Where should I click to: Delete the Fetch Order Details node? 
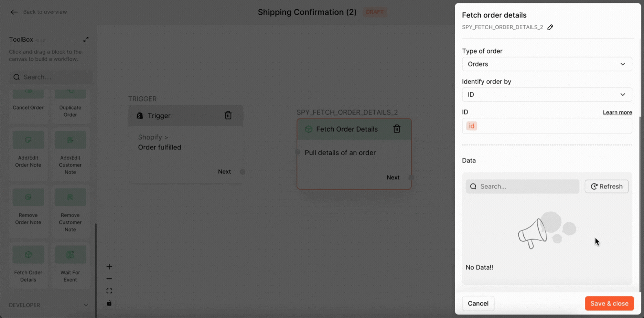pyautogui.click(x=397, y=129)
